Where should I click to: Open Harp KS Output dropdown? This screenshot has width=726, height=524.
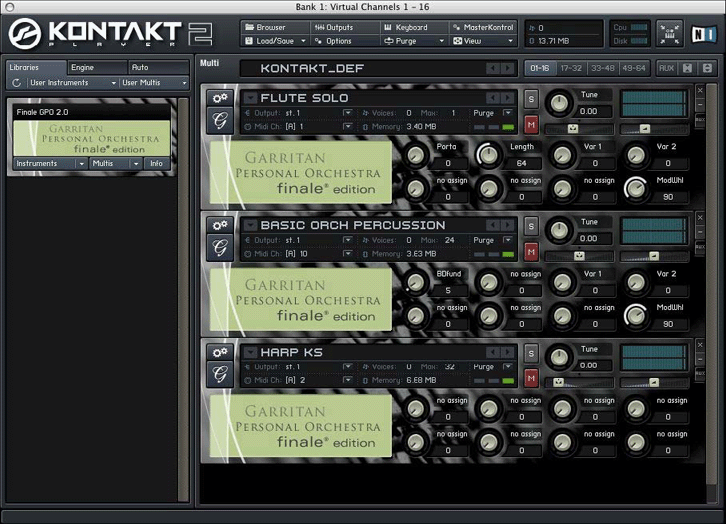(x=348, y=367)
